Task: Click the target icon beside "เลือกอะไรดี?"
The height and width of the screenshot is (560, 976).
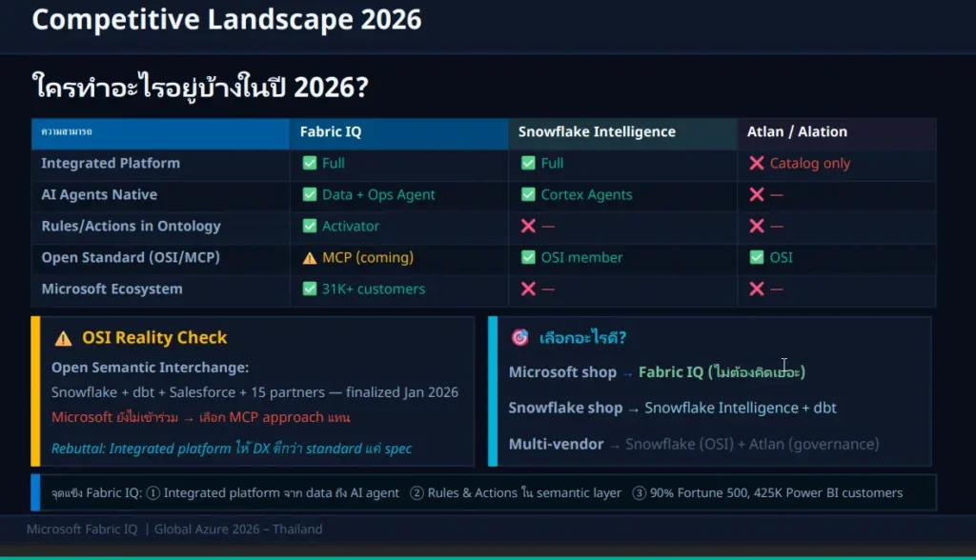Action: tap(519, 338)
